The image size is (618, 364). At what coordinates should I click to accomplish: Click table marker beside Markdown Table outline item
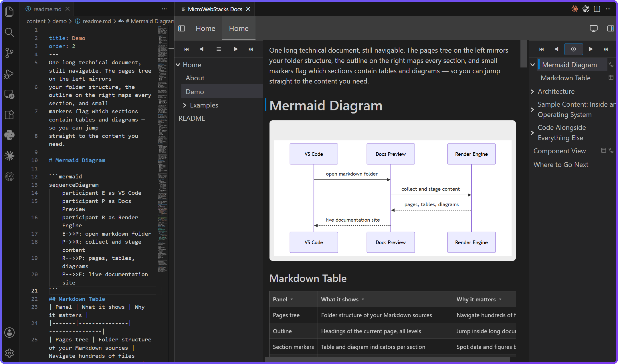click(611, 78)
